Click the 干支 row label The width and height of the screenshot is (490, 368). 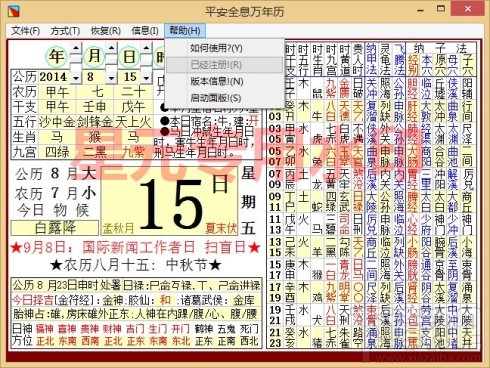coord(25,107)
